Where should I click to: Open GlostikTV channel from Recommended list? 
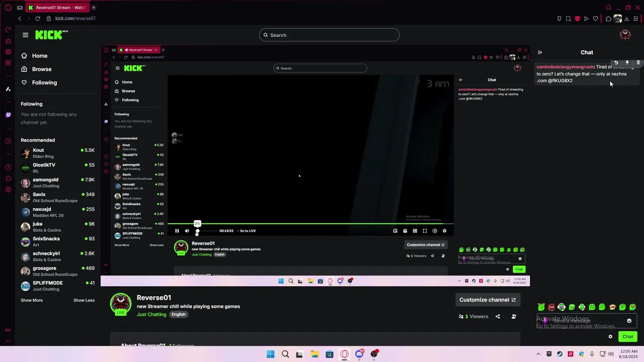pos(57,168)
